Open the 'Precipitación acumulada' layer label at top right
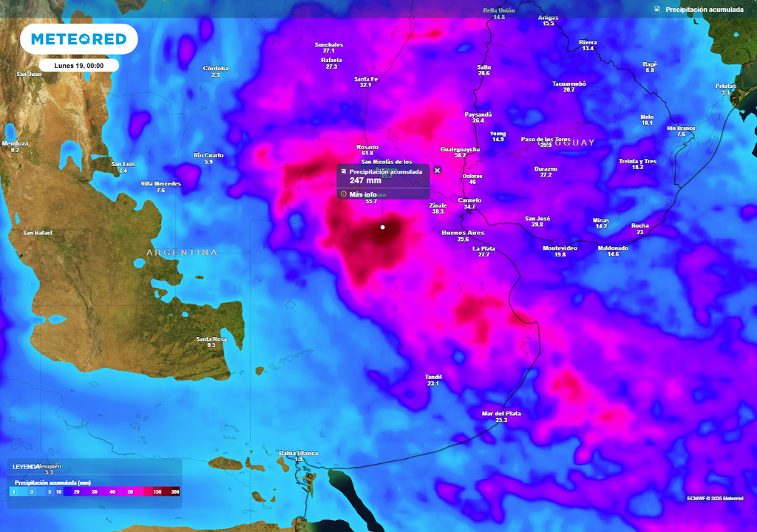The height and width of the screenshot is (532, 757). pos(704,10)
